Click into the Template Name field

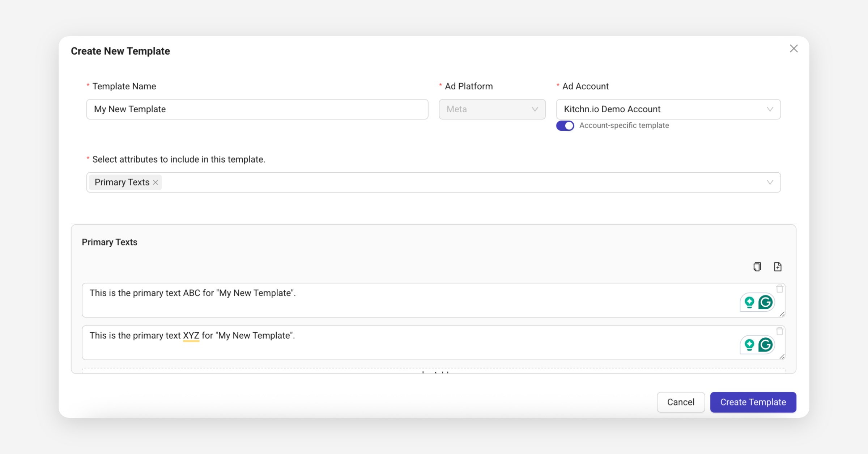pyautogui.click(x=257, y=109)
